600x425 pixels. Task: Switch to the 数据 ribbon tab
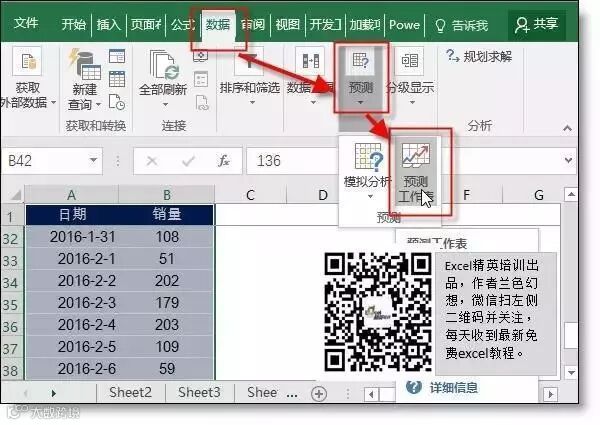click(218, 24)
